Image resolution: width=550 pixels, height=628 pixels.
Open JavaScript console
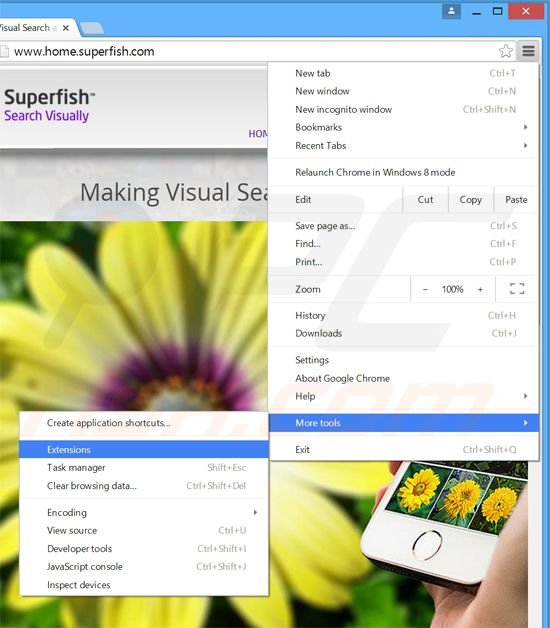click(144, 567)
